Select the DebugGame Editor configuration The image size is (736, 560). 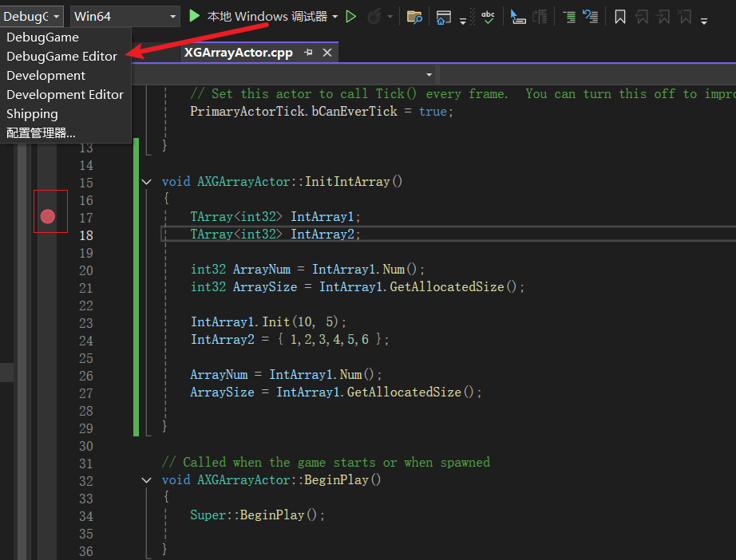65,57
